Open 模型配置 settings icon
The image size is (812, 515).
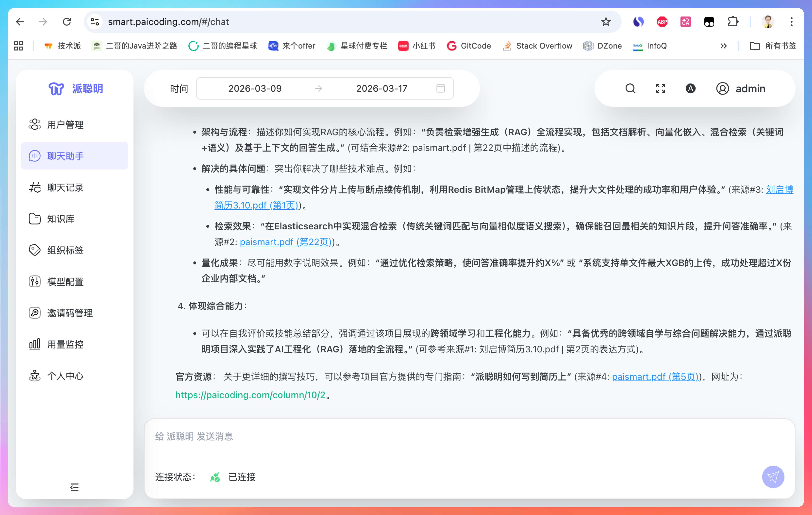pyautogui.click(x=35, y=281)
